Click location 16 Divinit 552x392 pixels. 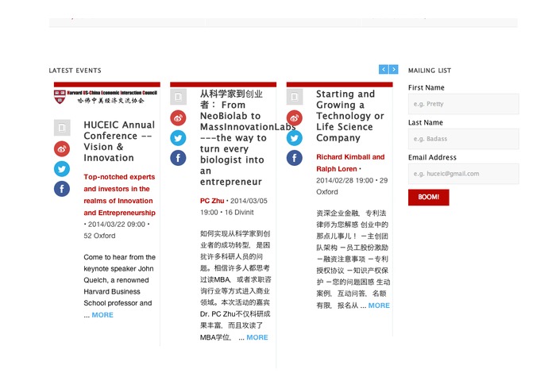tap(239, 213)
